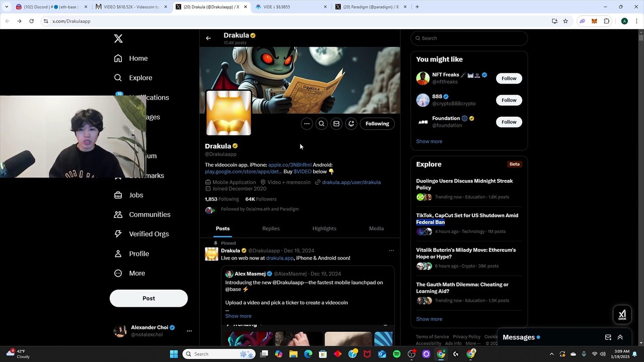The height and width of the screenshot is (362, 644).
Task: Click the white Post button
Action: (148, 298)
